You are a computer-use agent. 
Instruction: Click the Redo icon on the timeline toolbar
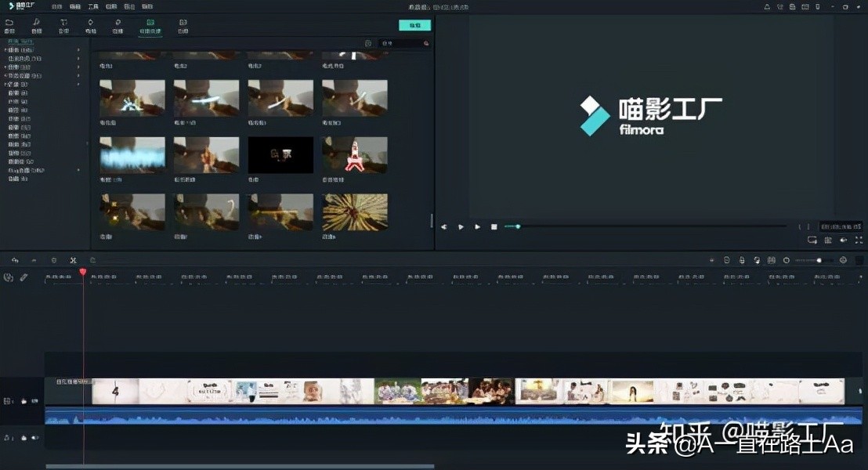click(34, 260)
